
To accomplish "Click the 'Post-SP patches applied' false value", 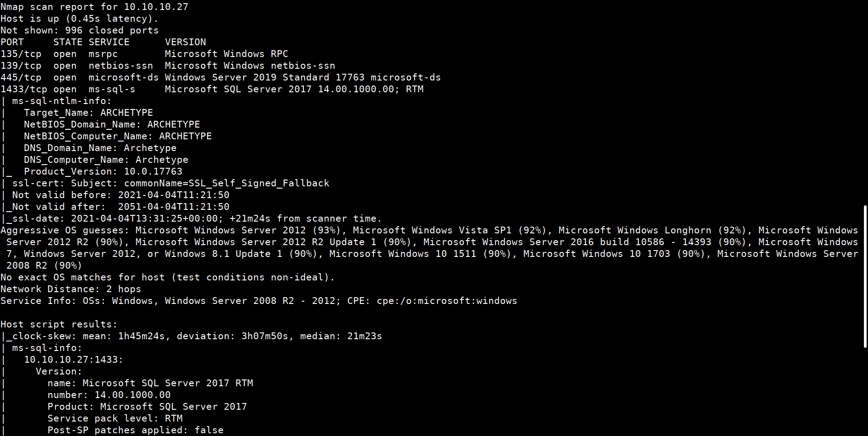I will (209, 430).
